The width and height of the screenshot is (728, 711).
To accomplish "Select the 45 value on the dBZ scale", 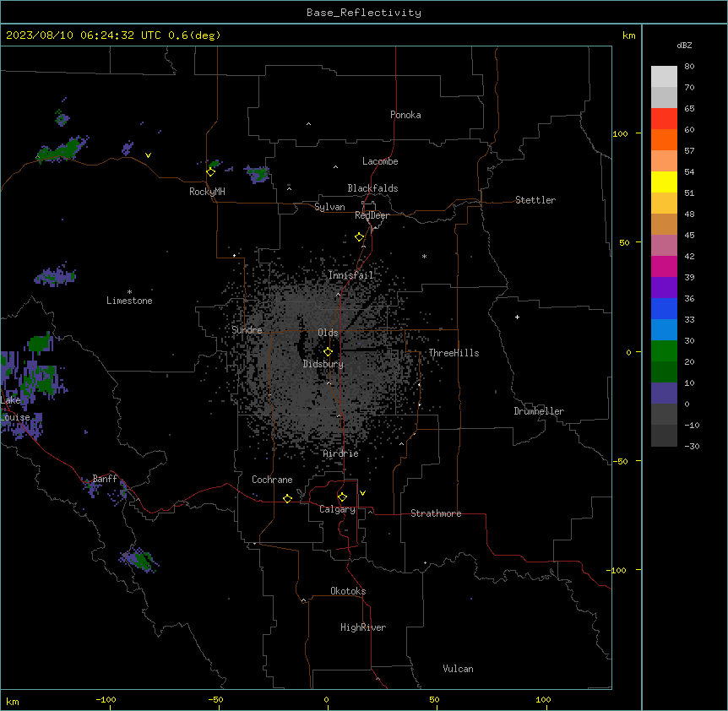I will tap(689, 236).
